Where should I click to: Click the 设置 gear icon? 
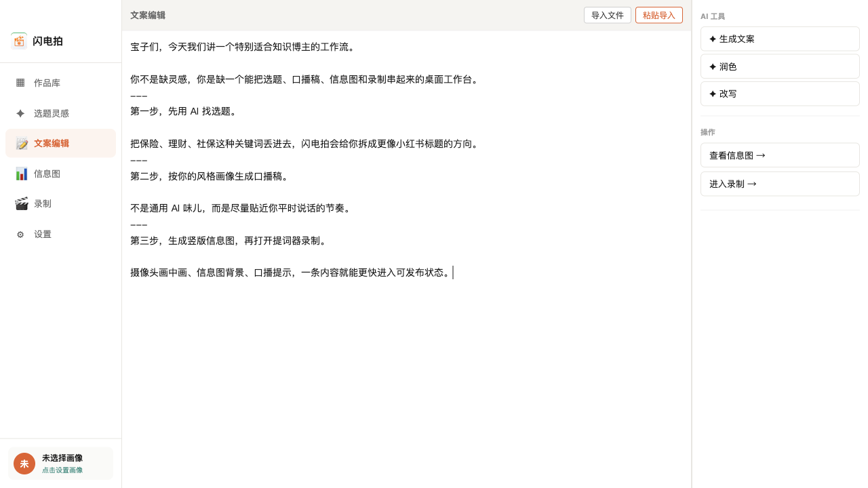(20, 235)
